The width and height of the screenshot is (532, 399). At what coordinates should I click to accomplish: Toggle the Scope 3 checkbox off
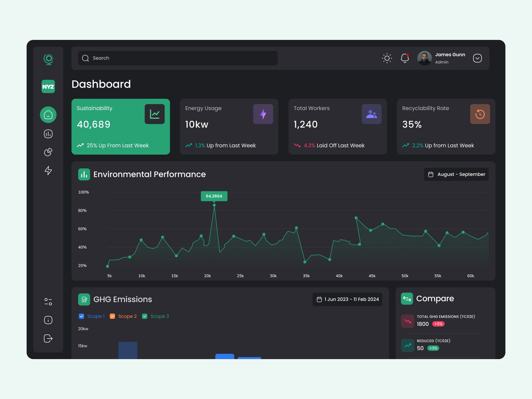point(145,316)
